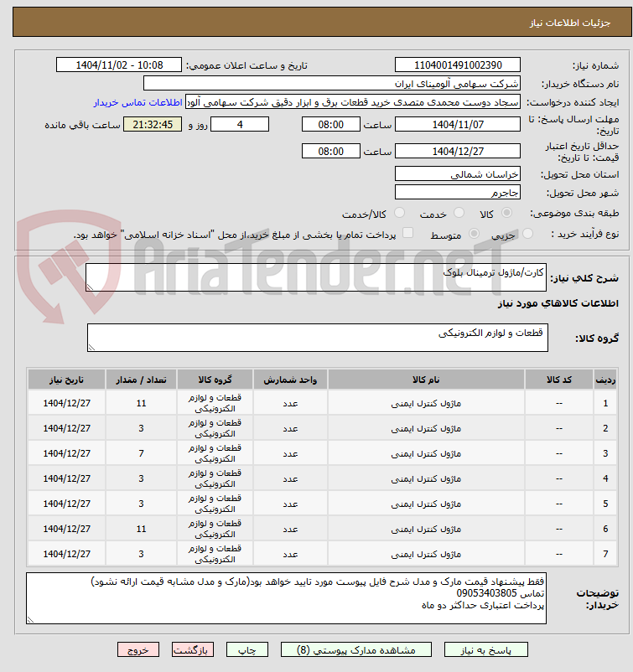Click quantity 11 in row 1

(141, 403)
